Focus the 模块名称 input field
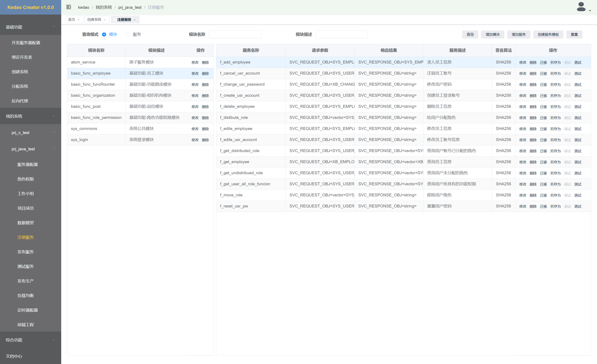This screenshot has height=364, width=597. click(235, 34)
